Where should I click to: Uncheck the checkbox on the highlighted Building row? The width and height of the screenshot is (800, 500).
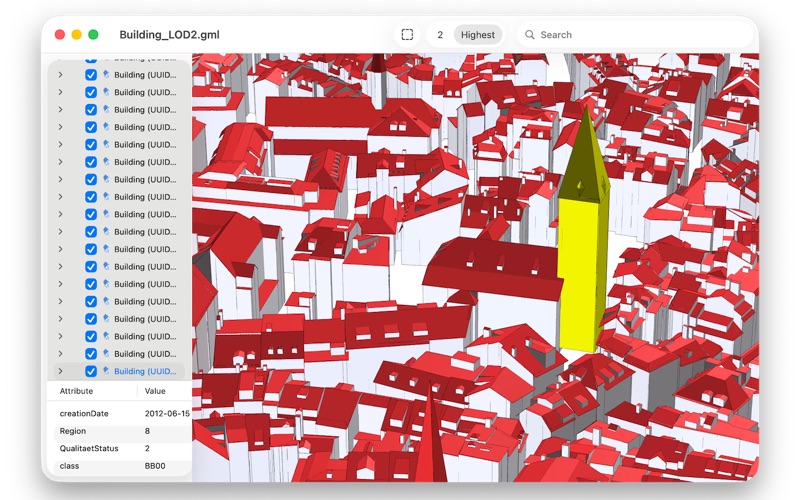tap(91, 371)
